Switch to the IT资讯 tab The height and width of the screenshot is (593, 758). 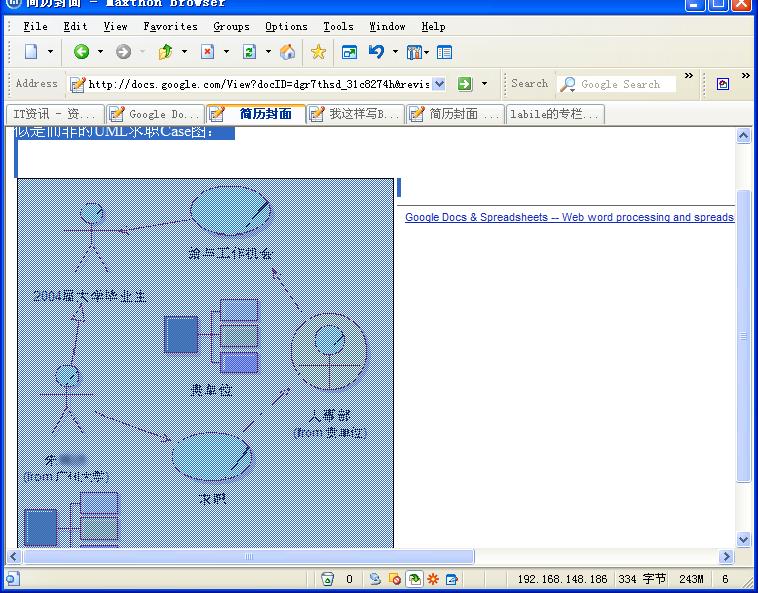tap(55, 114)
